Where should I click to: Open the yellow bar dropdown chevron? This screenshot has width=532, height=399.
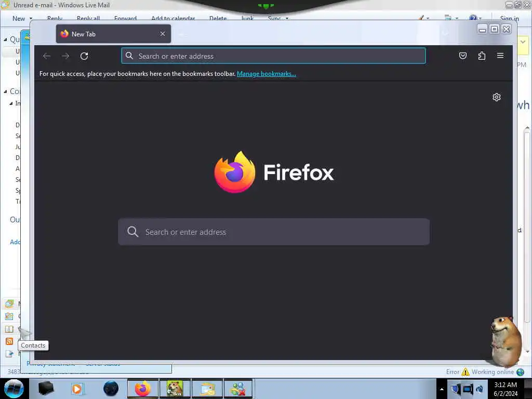(x=523, y=42)
